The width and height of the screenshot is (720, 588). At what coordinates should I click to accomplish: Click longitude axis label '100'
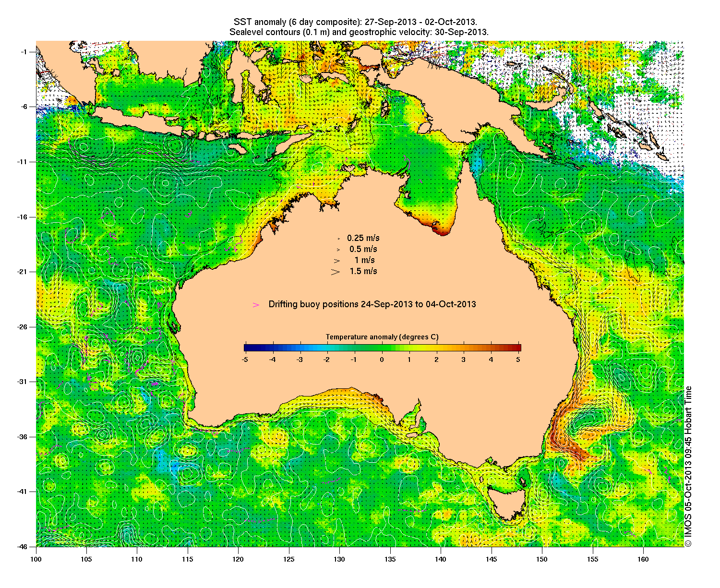[x=36, y=559]
